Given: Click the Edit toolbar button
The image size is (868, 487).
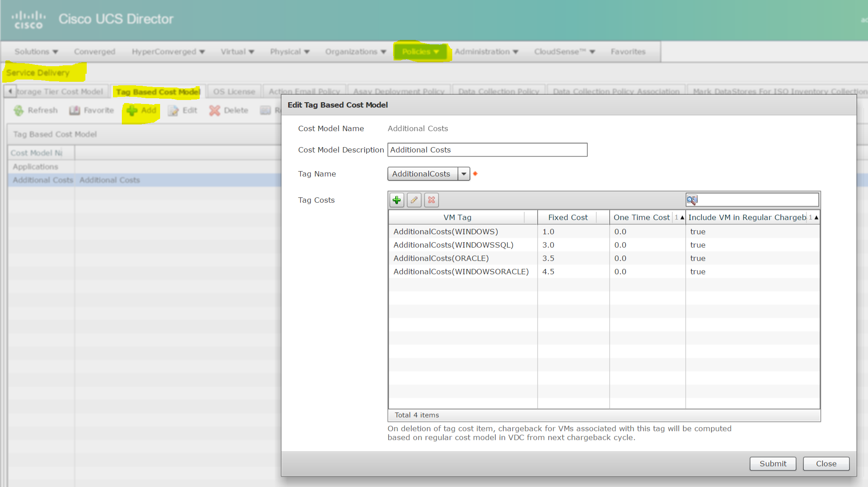Looking at the screenshot, I should pyautogui.click(x=182, y=110).
